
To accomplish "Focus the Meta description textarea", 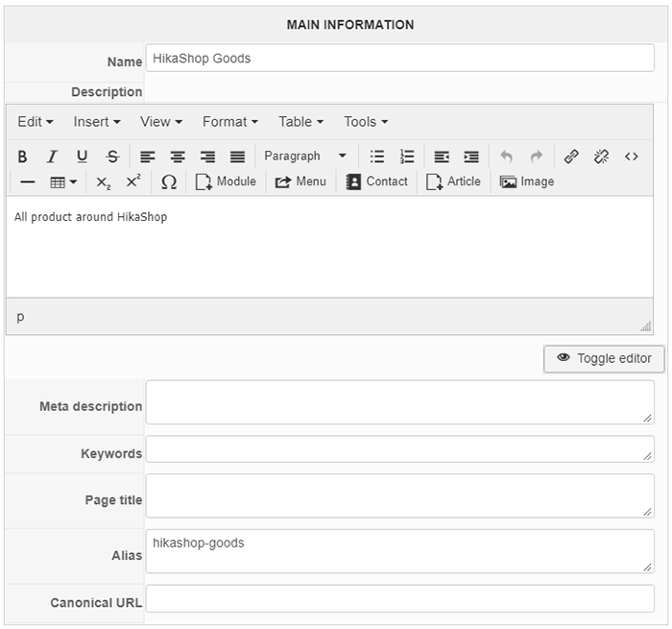I will [x=400, y=402].
